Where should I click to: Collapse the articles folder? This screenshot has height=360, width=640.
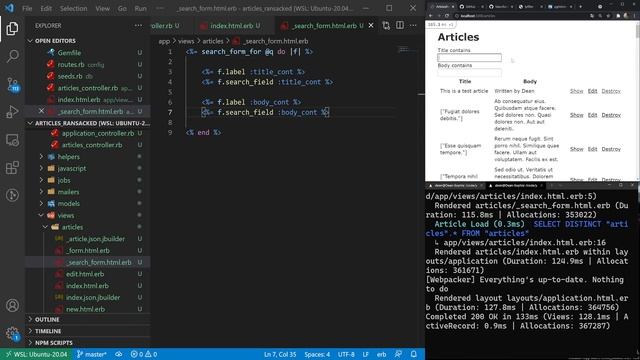coord(72,227)
